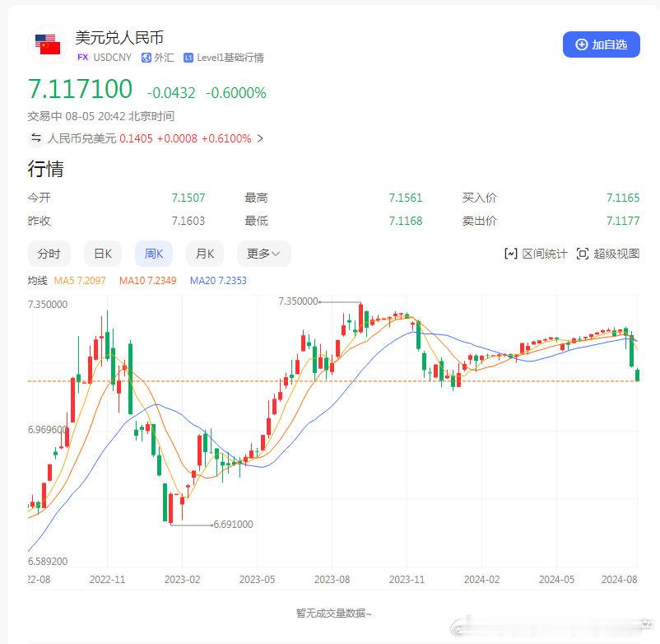Switch to the 月K chart tab
The height and width of the screenshot is (644, 660).
(205, 254)
